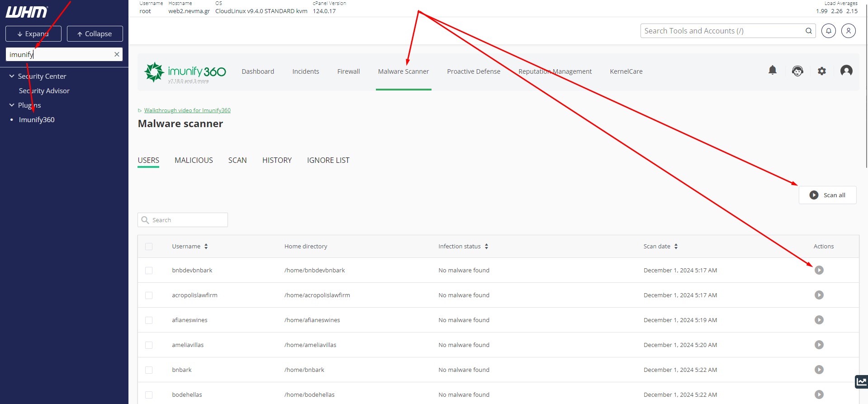Clear the imunify sidebar search text

click(x=117, y=54)
